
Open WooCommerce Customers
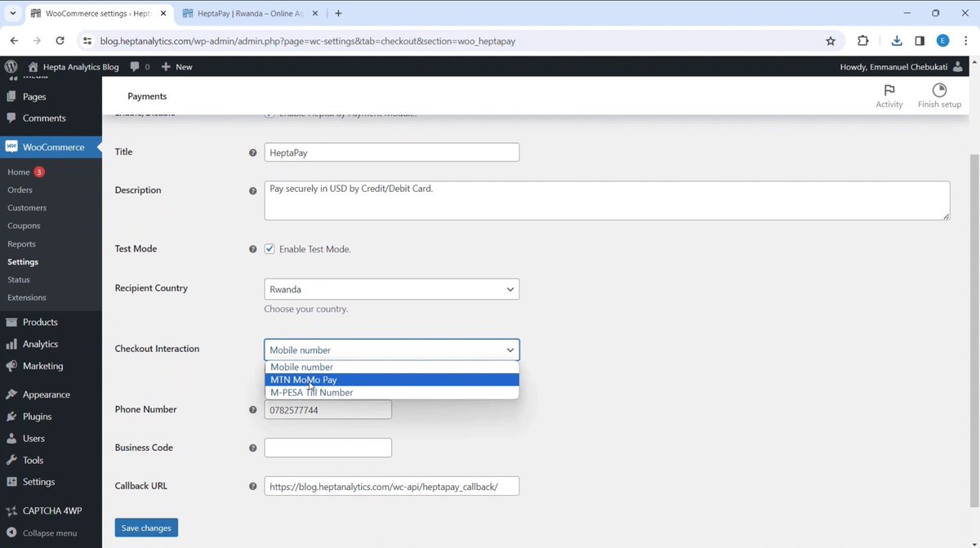27,208
